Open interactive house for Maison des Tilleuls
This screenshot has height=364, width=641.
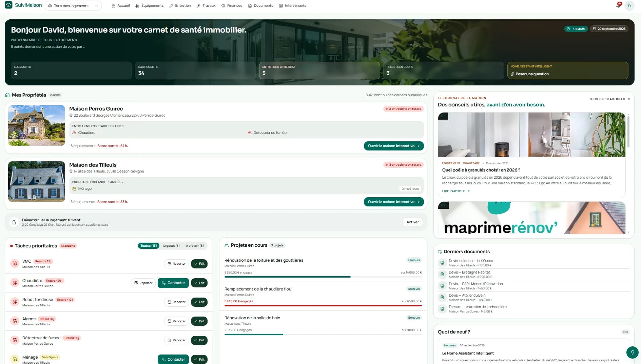pos(394,202)
